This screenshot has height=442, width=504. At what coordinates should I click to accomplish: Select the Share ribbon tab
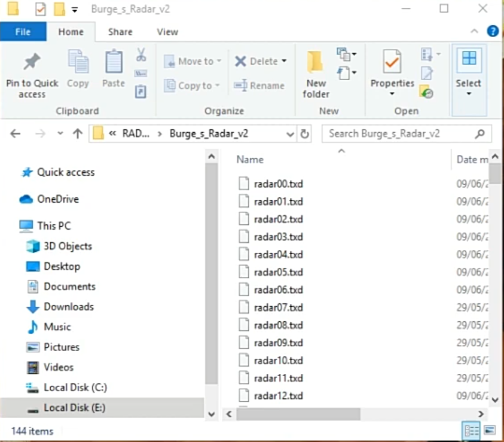(120, 32)
